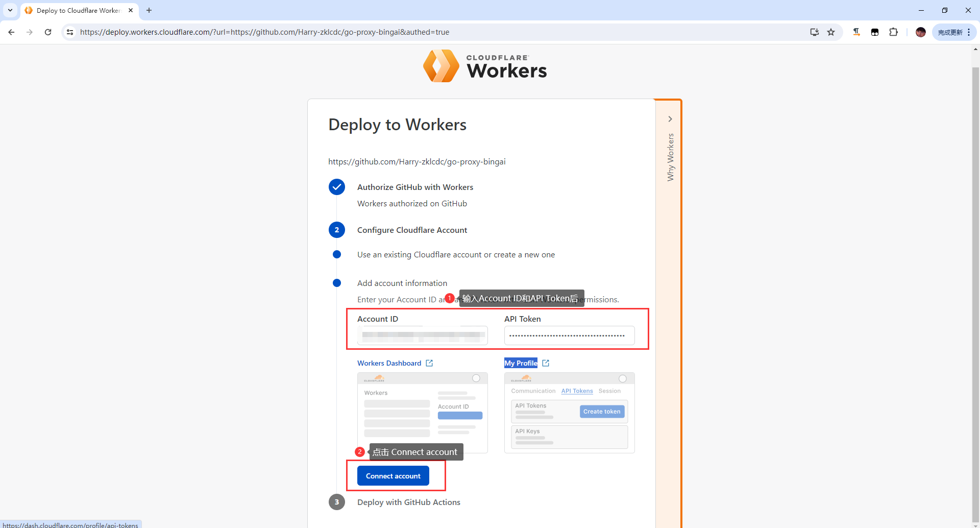Expand the Why Workers side panel chevron
The width and height of the screenshot is (980, 528).
670,119
